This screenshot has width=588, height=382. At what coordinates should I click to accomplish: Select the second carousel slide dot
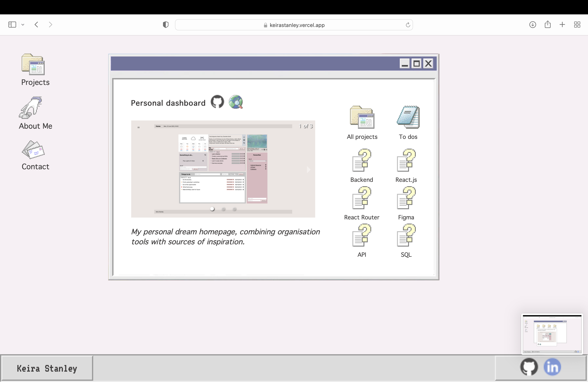[x=223, y=209]
